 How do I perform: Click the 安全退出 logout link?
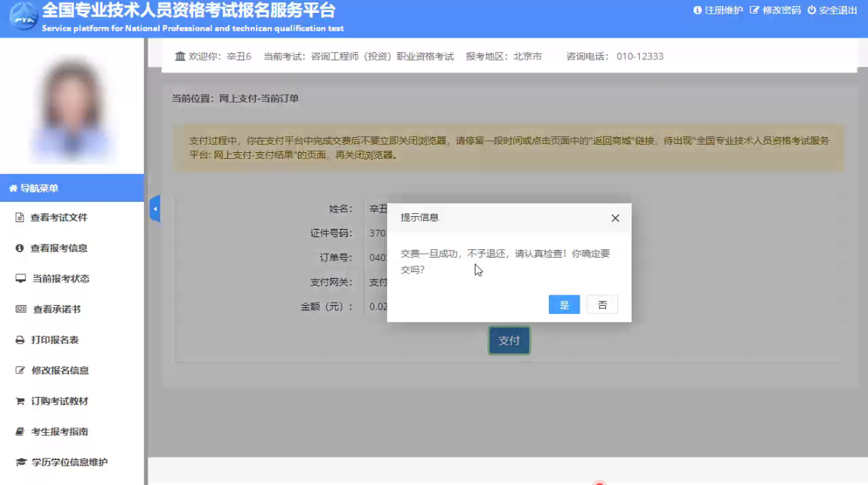[x=832, y=11]
